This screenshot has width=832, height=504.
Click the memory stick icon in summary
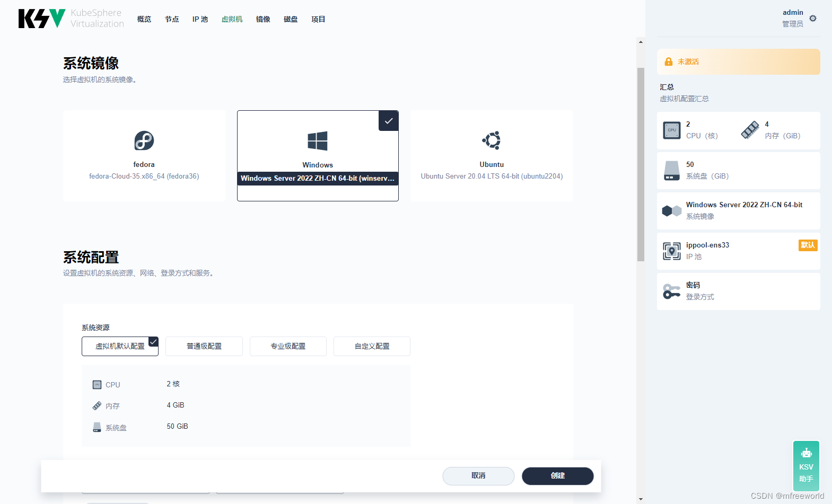click(750, 130)
